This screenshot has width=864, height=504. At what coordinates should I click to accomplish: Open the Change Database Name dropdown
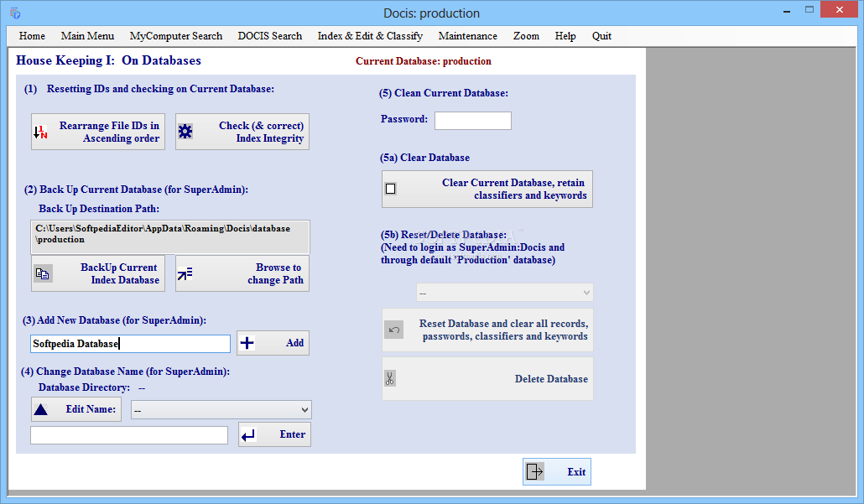(x=221, y=410)
